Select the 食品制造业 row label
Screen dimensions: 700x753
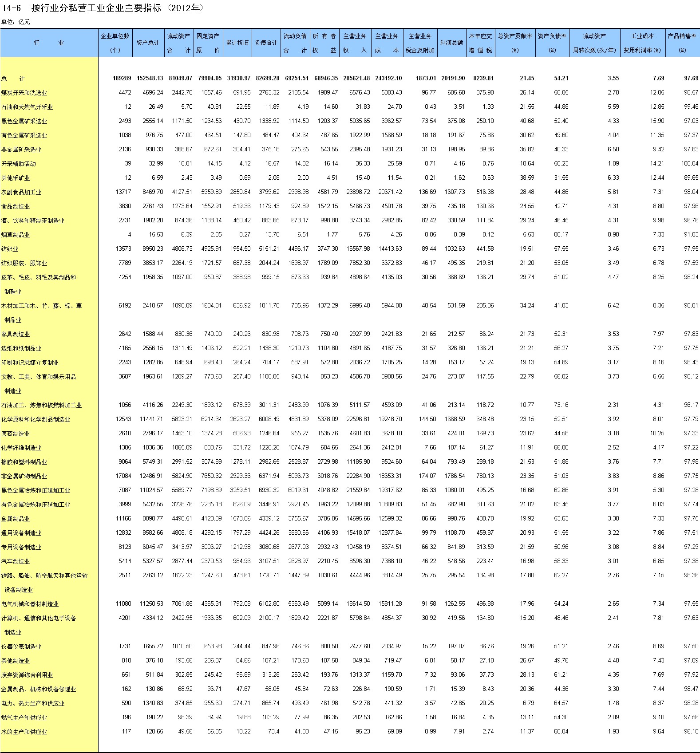click(16, 206)
